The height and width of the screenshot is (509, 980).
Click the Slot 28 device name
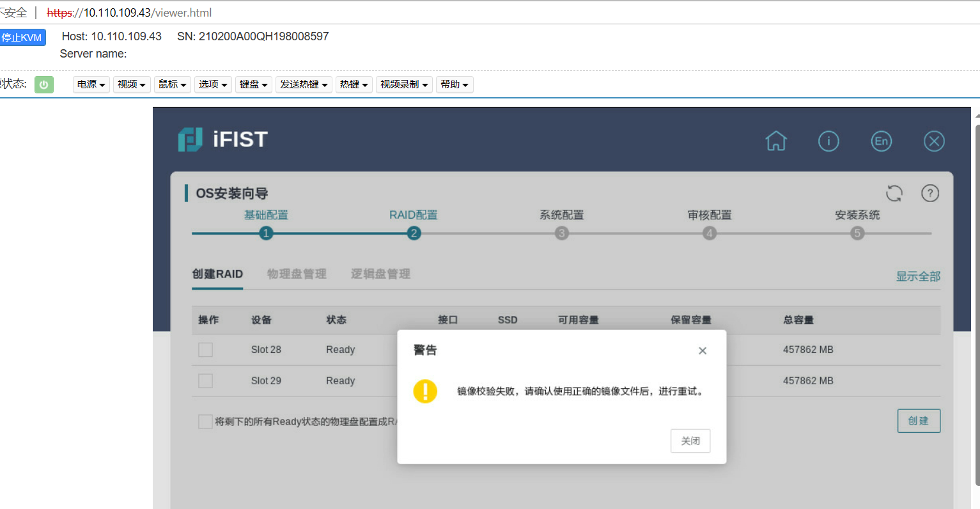[266, 350]
